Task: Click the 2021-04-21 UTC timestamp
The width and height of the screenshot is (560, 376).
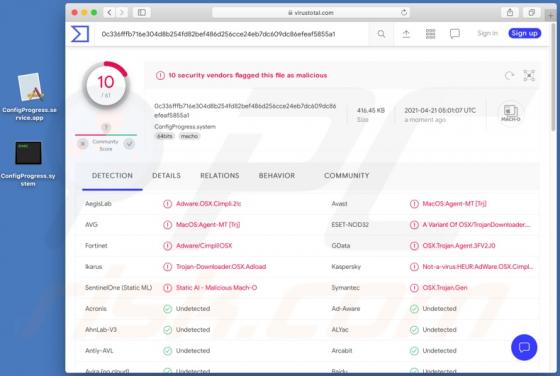Action: click(x=440, y=110)
